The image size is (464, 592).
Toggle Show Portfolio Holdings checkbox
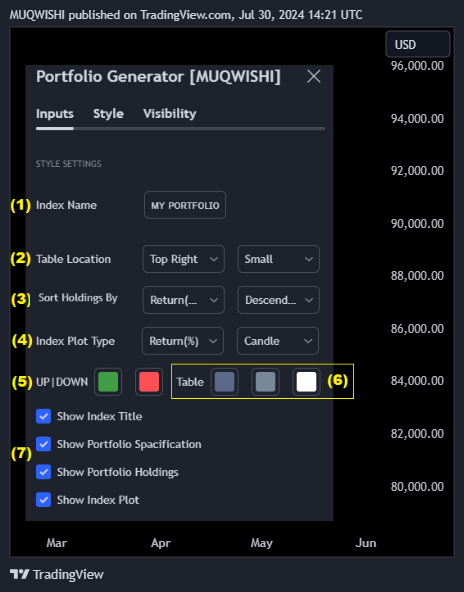click(43, 472)
